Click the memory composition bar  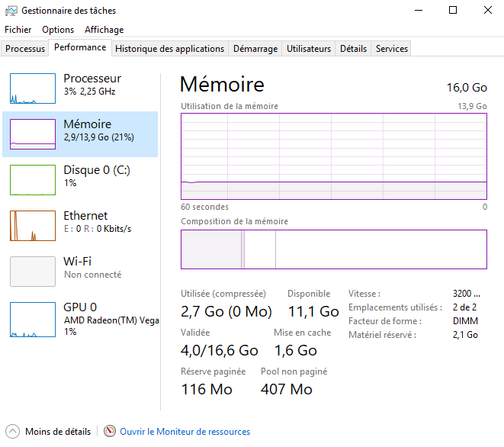point(333,249)
